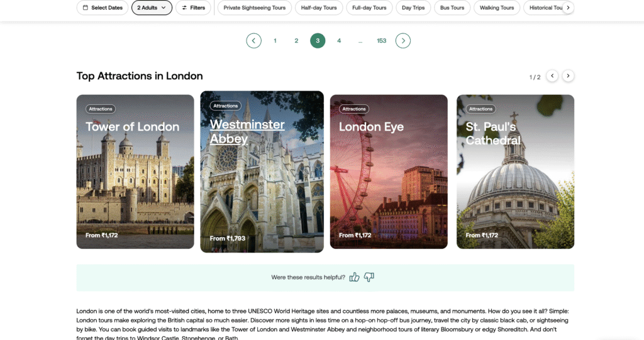The width and height of the screenshot is (644, 340).
Task: Open the Filters panel
Action: tap(193, 8)
